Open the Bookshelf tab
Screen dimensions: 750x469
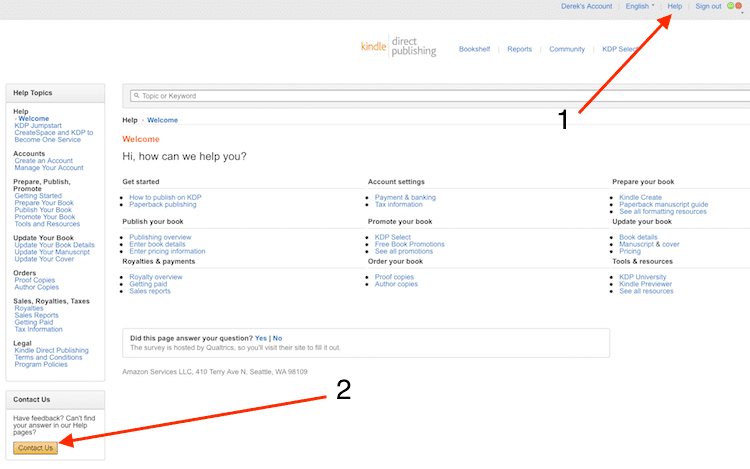(474, 49)
